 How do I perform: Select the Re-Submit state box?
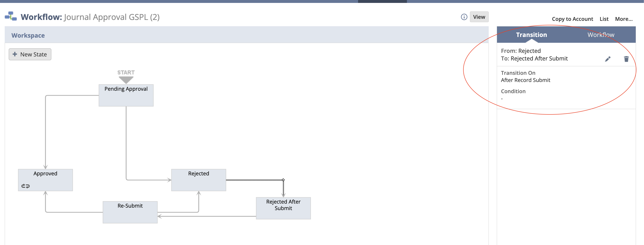coord(130,212)
